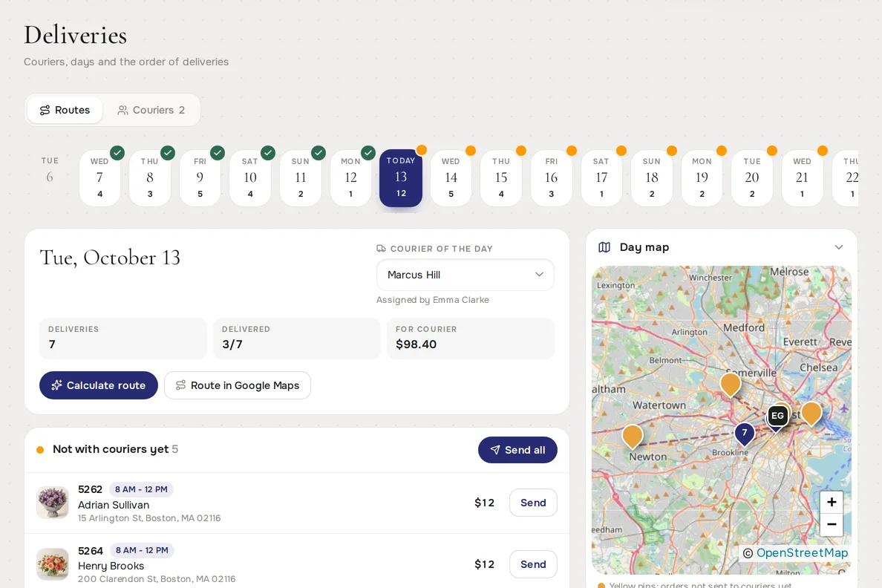Screen dimensions: 882x588
Task: Click the numbered 7 map pin
Action: (744, 434)
